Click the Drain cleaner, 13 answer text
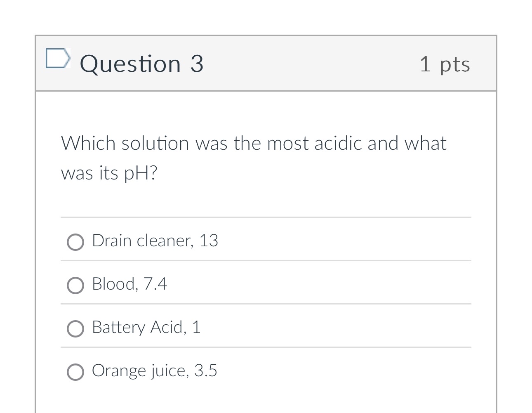 (x=155, y=241)
